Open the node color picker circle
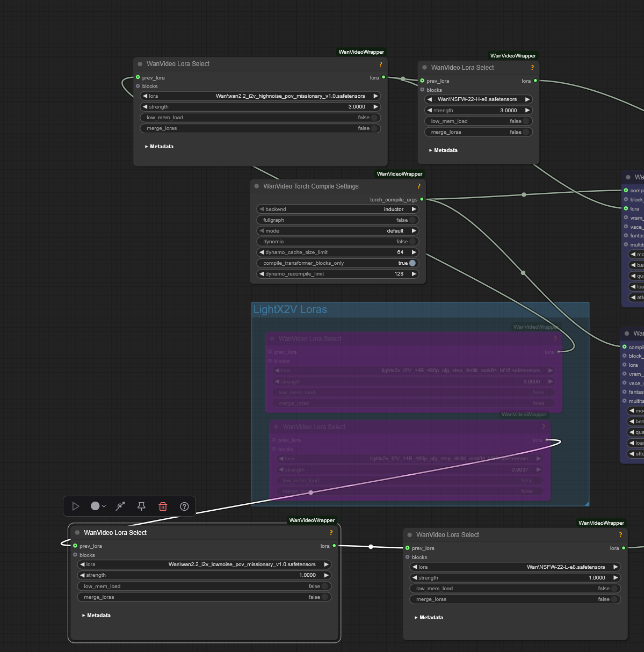Image resolution: width=644 pixels, height=652 pixels. coord(96,506)
